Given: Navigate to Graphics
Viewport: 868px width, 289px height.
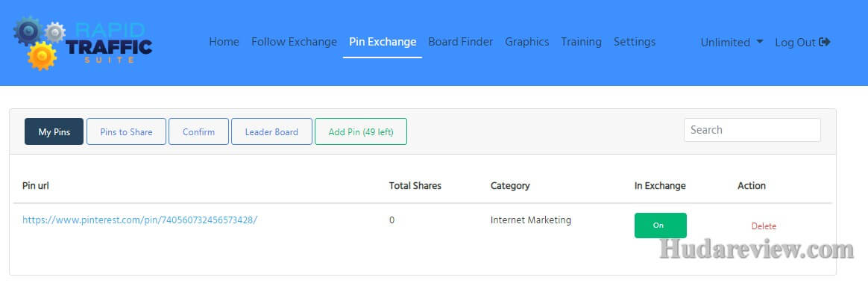Looking at the screenshot, I should click(527, 42).
